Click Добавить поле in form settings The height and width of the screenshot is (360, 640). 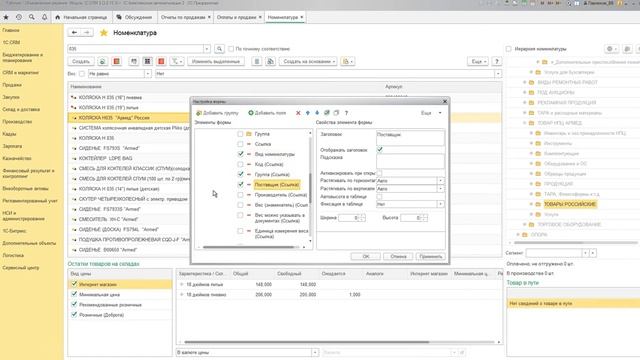click(x=267, y=113)
